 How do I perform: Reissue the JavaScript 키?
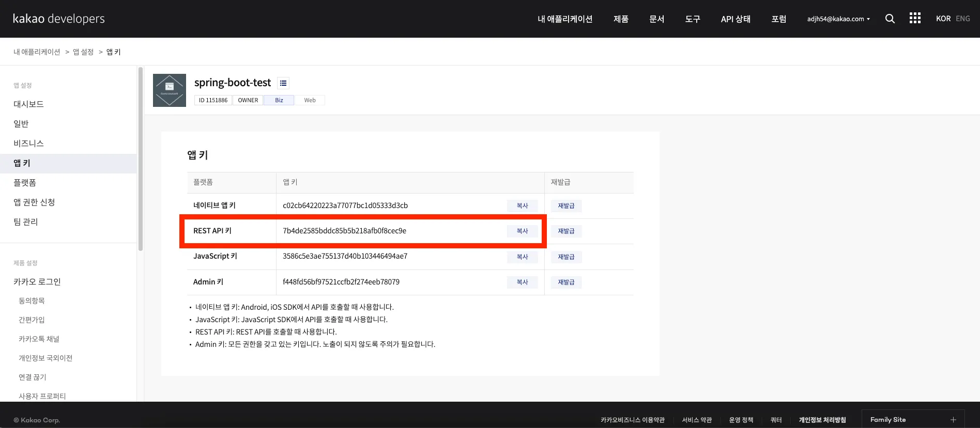566,257
